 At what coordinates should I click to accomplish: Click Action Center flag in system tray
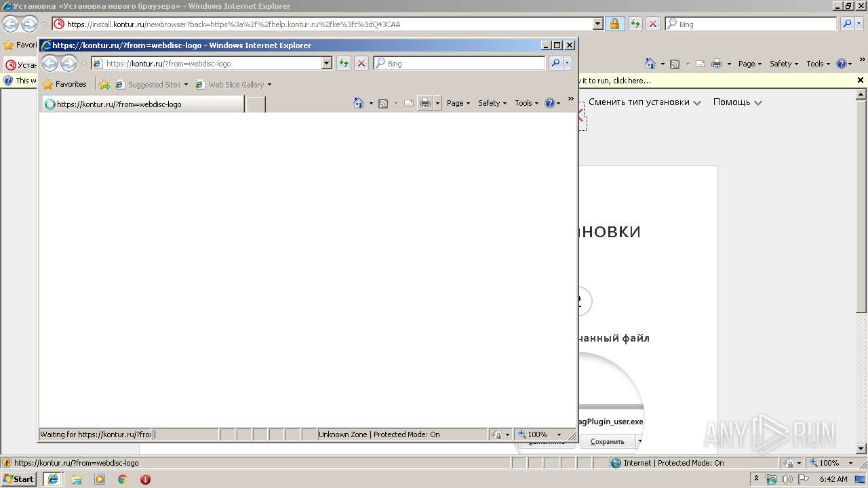pos(804,479)
